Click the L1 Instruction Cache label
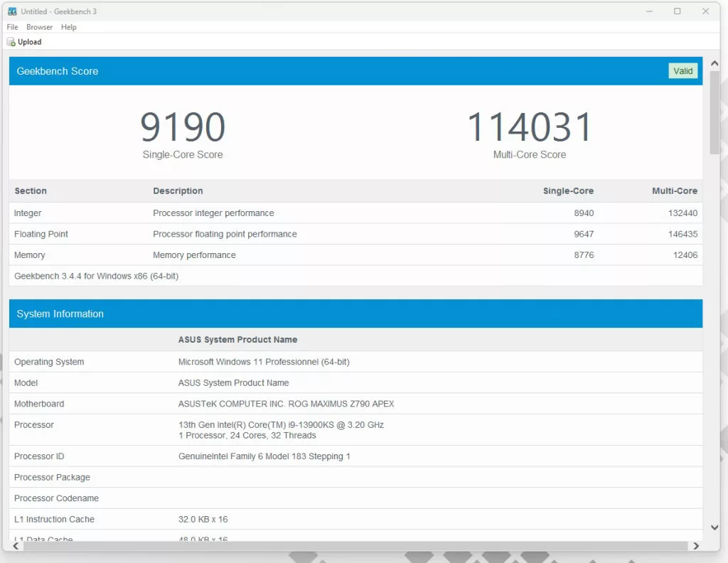The height and width of the screenshot is (563, 728). [x=54, y=519]
